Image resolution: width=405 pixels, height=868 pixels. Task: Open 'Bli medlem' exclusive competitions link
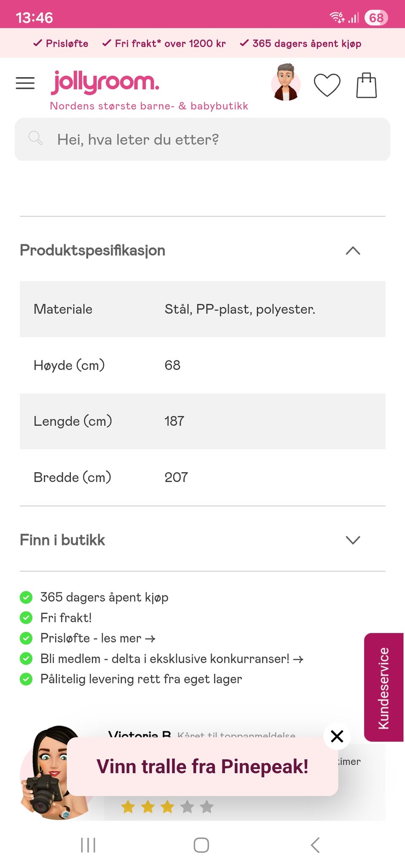click(172, 658)
